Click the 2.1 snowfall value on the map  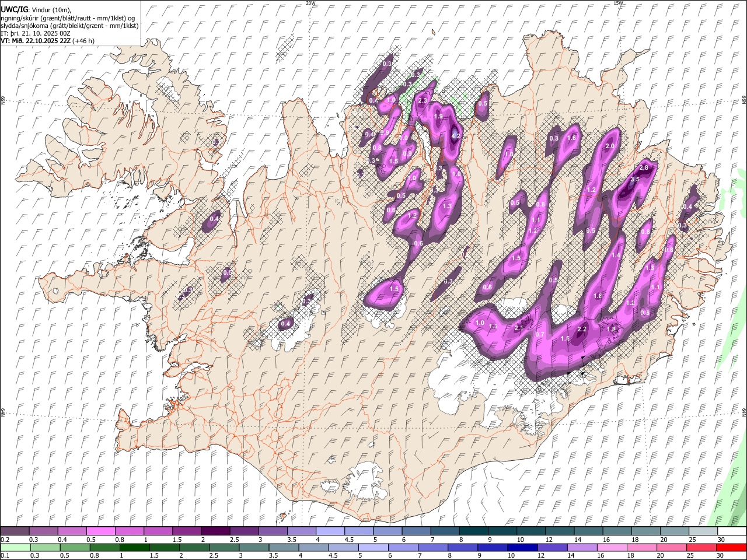point(519,328)
